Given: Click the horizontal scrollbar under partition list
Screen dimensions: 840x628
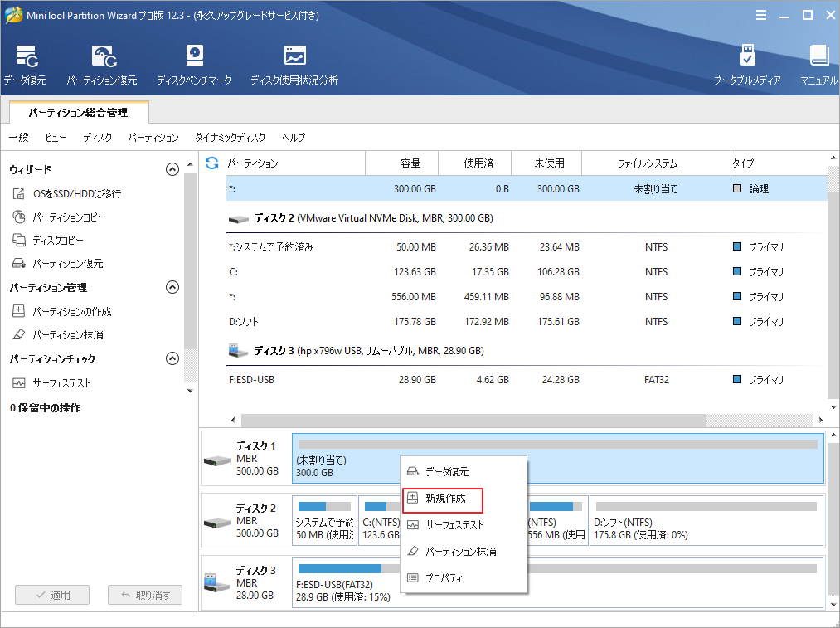Looking at the screenshot, I should coord(473,420).
